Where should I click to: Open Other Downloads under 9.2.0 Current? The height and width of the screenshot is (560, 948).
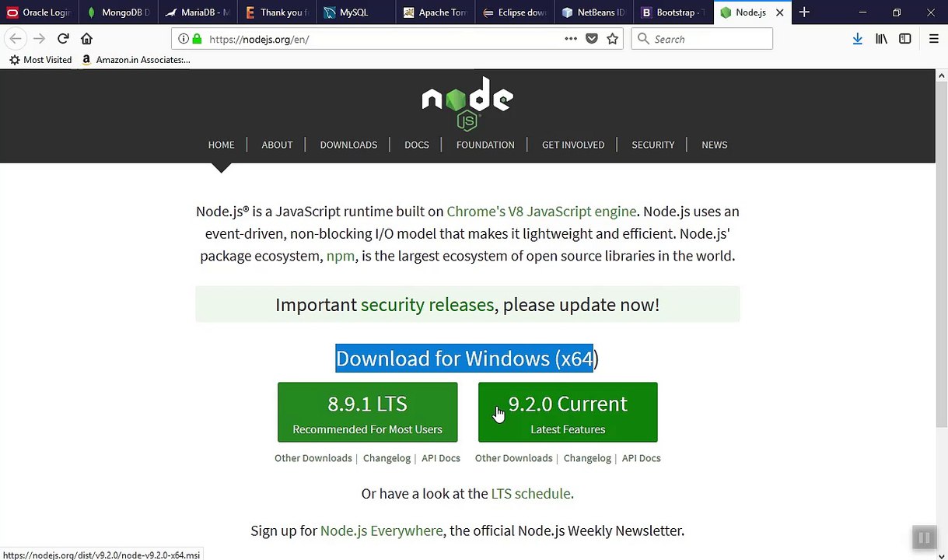(514, 458)
